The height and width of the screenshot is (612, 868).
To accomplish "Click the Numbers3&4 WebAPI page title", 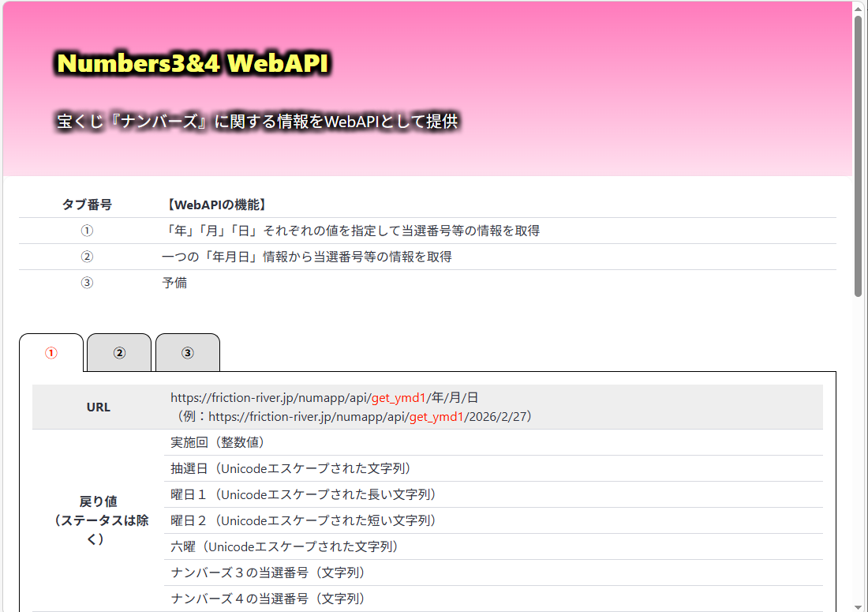I will [x=192, y=63].
